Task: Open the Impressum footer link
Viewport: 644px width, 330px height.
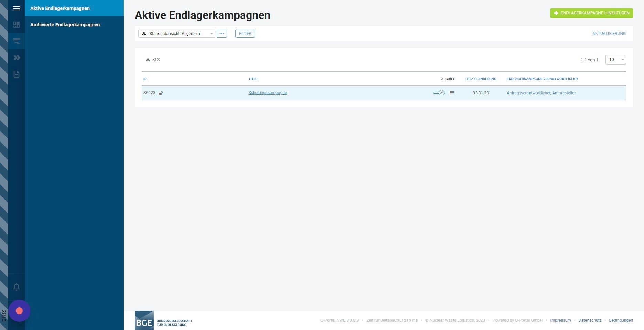Action: [x=560, y=320]
